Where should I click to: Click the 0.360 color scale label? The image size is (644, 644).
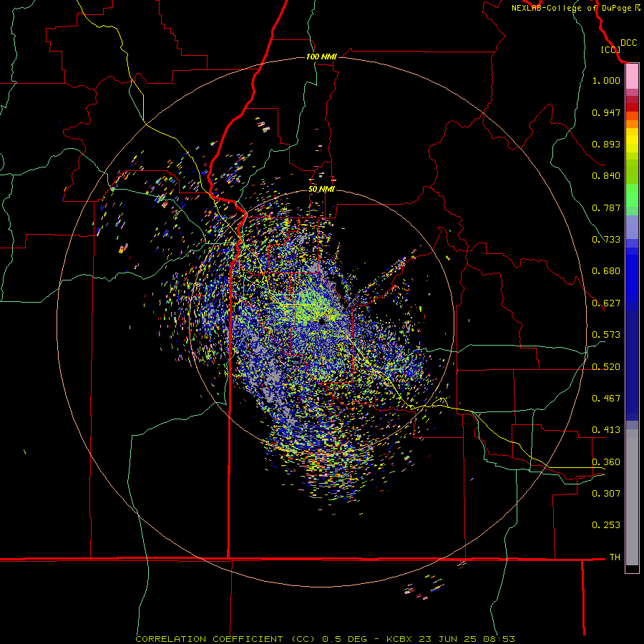pyautogui.click(x=606, y=462)
